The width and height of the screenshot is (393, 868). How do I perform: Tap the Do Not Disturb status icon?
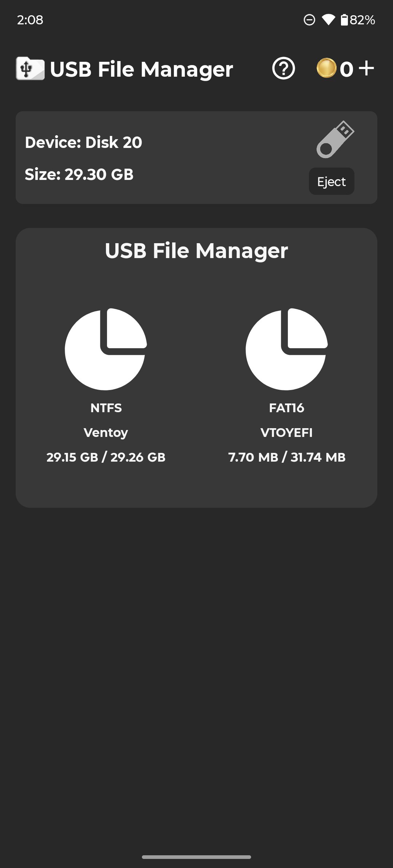pos(309,20)
